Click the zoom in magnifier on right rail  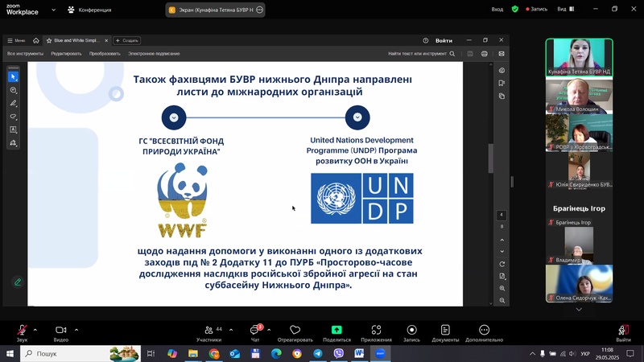coord(502,288)
